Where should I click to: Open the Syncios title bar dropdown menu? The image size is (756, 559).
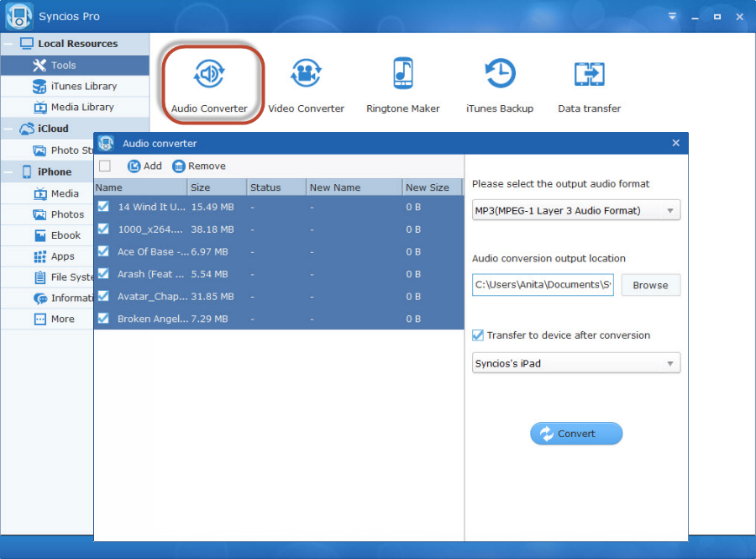tap(672, 17)
